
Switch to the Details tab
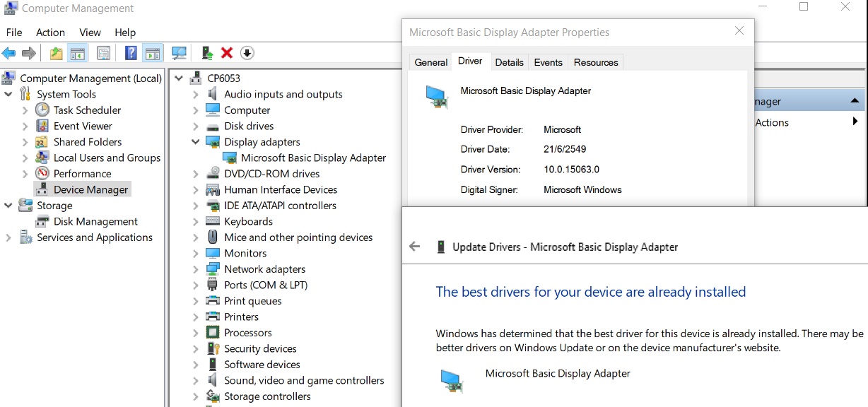(509, 62)
